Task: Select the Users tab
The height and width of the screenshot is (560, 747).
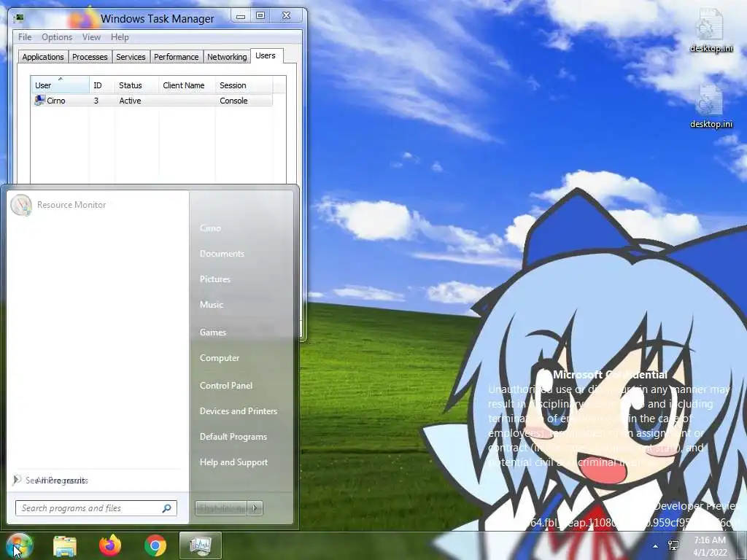Action: pyautogui.click(x=266, y=55)
